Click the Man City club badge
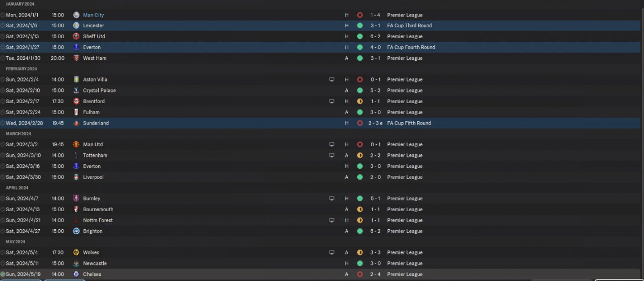The width and height of the screenshot is (644, 281). (x=76, y=15)
